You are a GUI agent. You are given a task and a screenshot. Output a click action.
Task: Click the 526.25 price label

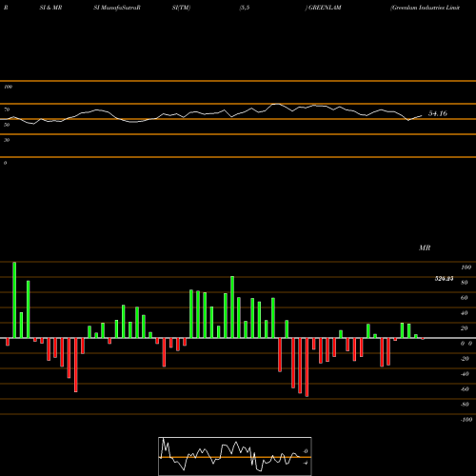click(444, 279)
